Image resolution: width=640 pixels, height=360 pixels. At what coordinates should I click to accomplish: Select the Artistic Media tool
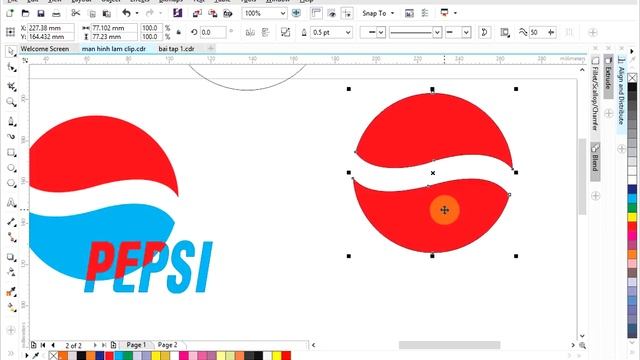[11, 136]
